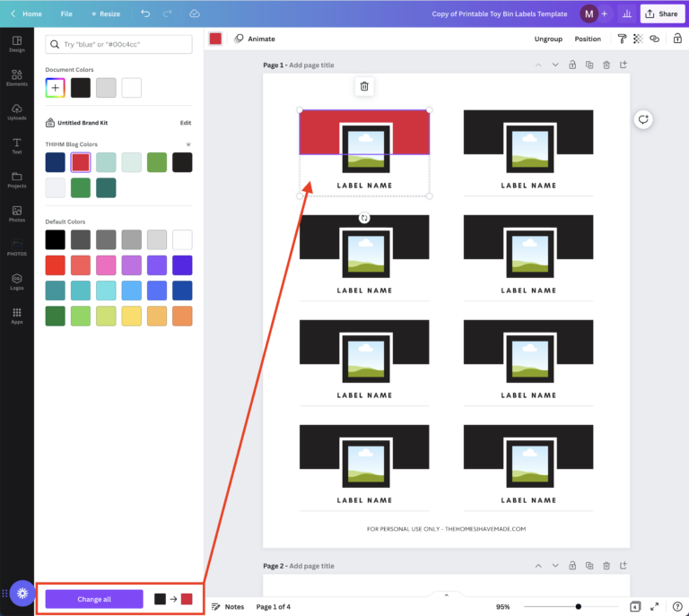Enter fullscreen using the expand arrows icon
This screenshot has height=616, width=689.
tap(654, 607)
